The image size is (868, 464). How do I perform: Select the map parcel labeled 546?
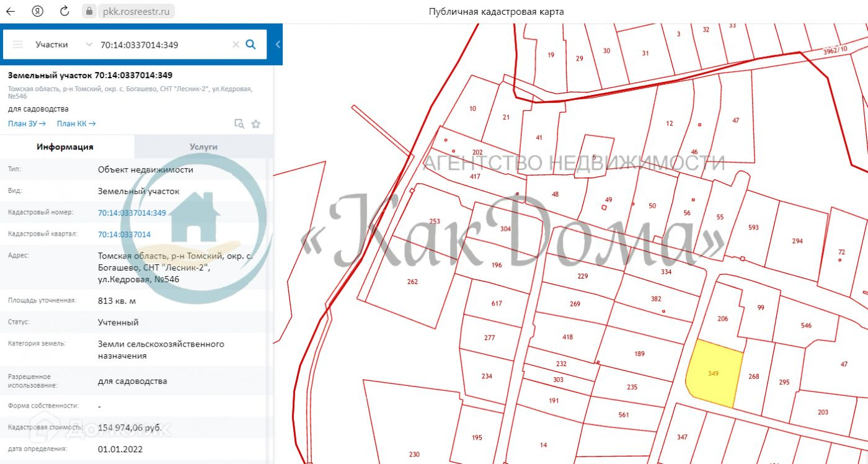tap(806, 325)
